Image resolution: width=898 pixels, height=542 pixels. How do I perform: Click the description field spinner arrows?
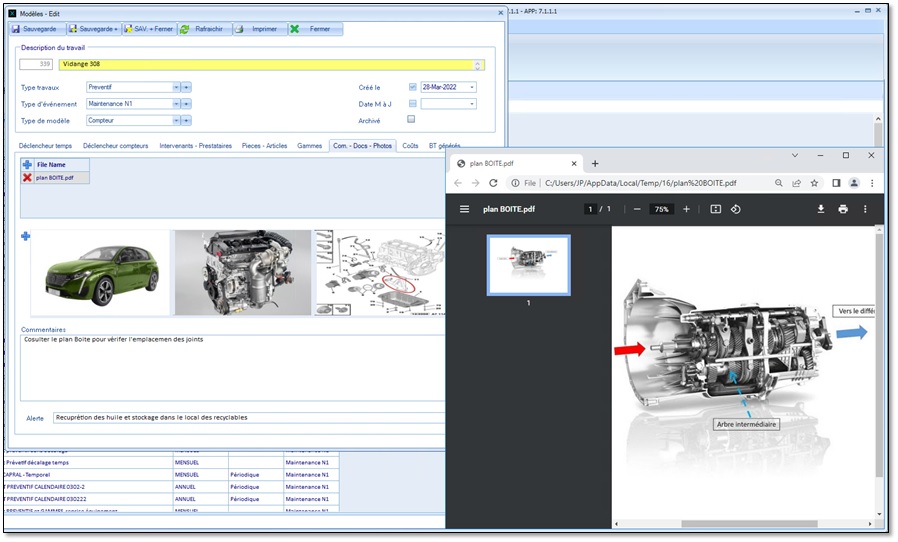click(x=478, y=65)
